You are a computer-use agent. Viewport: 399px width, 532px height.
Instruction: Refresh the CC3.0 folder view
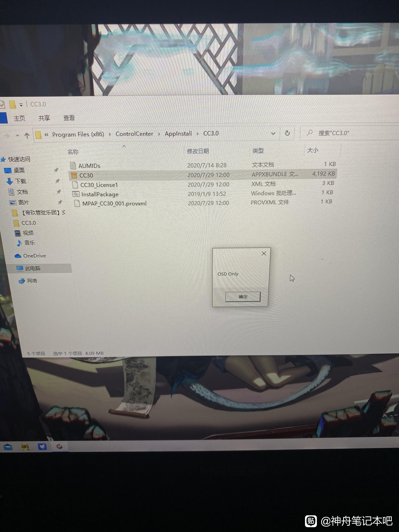[x=287, y=133]
